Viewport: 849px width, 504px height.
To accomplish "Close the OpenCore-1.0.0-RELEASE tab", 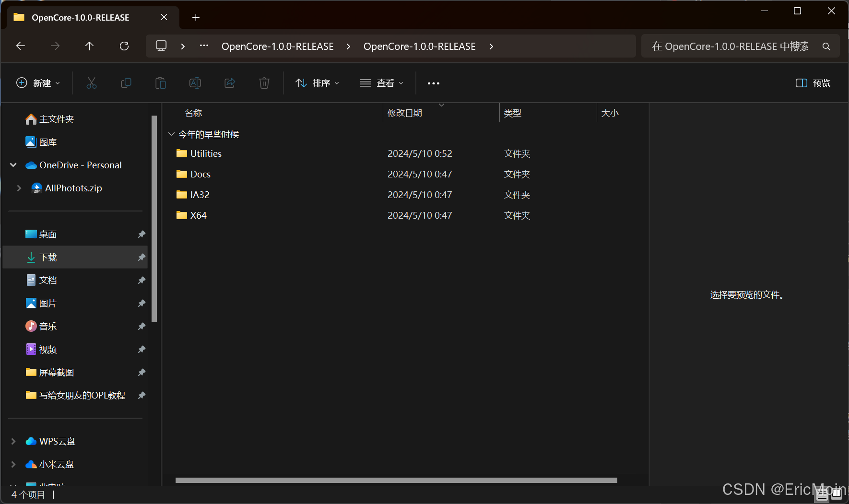I will pos(164,17).
